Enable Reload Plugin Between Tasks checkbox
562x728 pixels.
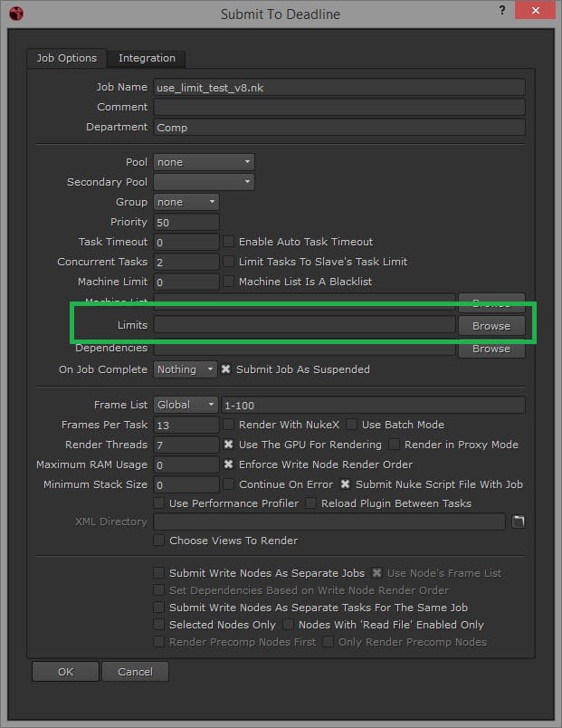[311, 503]
